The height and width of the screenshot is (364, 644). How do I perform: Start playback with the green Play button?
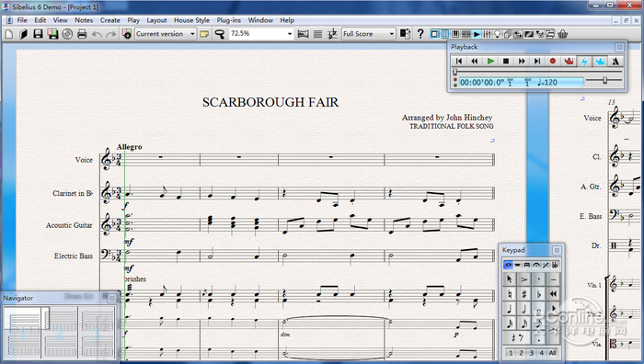tap(490, 62)
